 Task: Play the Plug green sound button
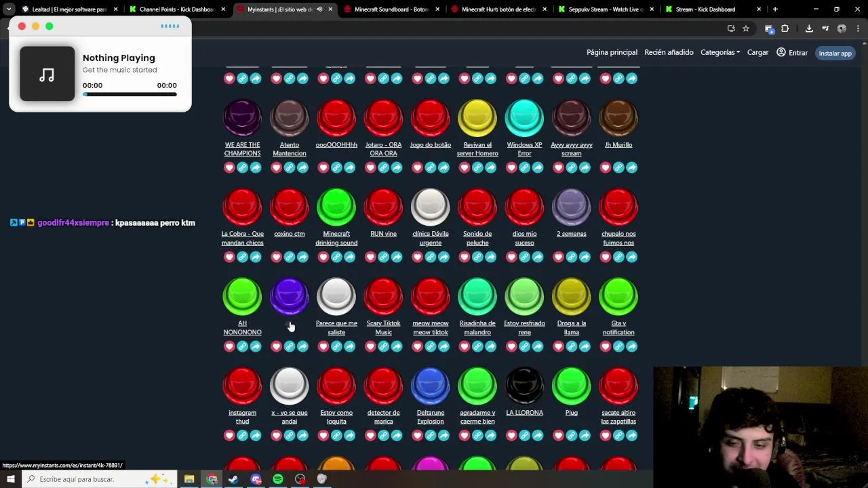click(572, 386)
